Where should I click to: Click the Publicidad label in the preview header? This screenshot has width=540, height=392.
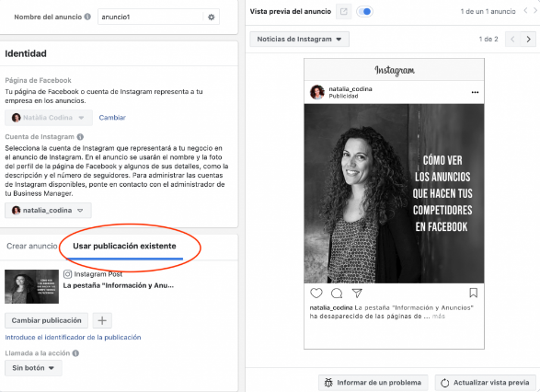click(x=343, y=96)
